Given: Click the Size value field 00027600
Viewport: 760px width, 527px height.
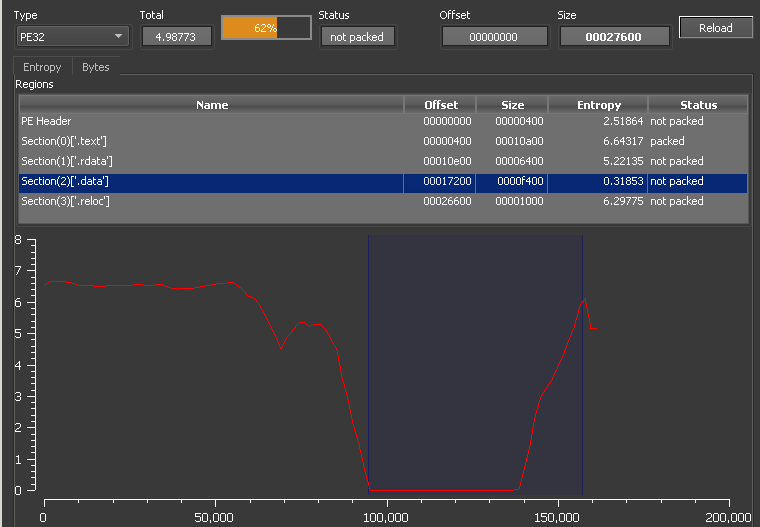Looking at the screenshot, I should pos(614,37).
